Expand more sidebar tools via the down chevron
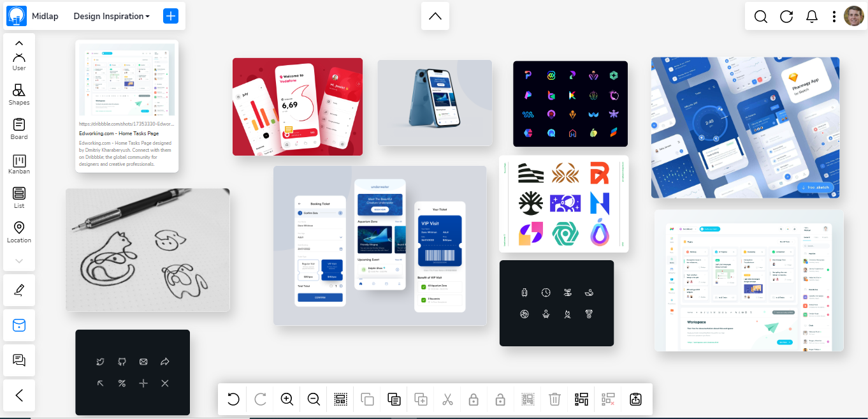 point(18,260)
